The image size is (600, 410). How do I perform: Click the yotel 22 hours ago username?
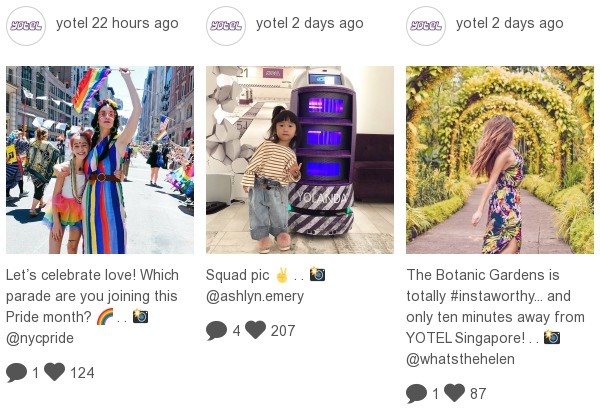click(x=72, y=23)
